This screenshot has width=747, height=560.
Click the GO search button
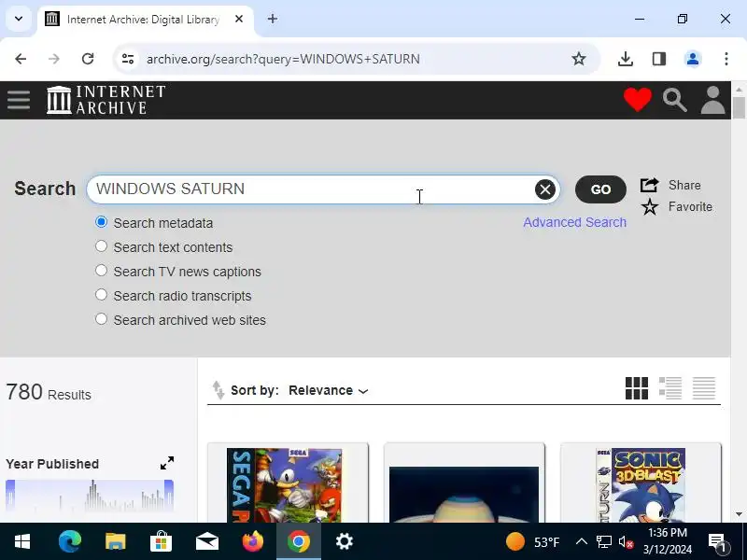(x=600, y=189)
